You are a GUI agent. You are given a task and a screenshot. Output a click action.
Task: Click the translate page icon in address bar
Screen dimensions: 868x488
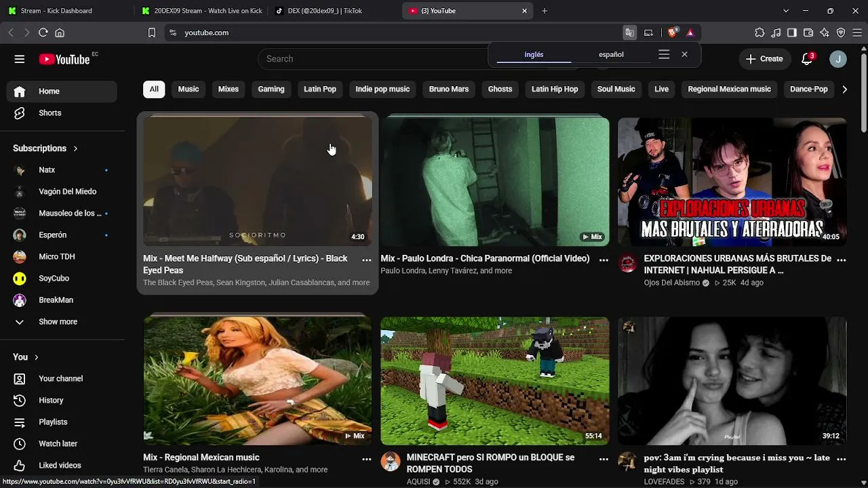630,33
